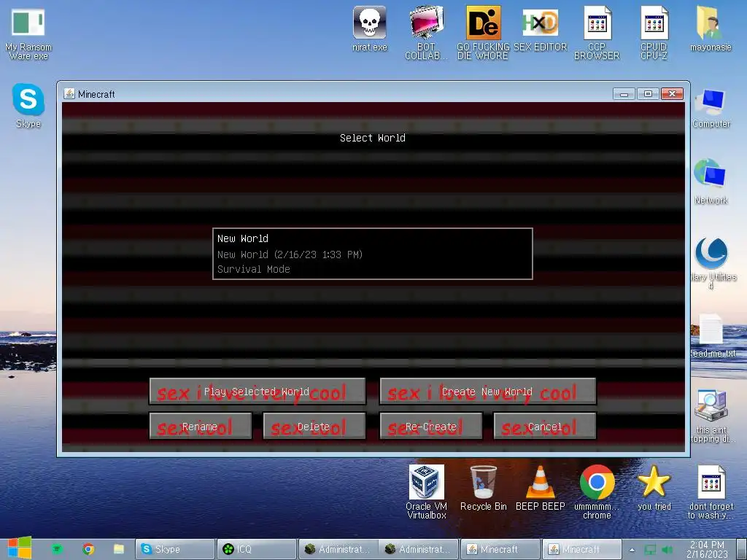The height and width of the screenshot is (560, 747).
Task: Select the 'dont forget to wash' icon
Action: pyautogui.click(x=711, y=491)
